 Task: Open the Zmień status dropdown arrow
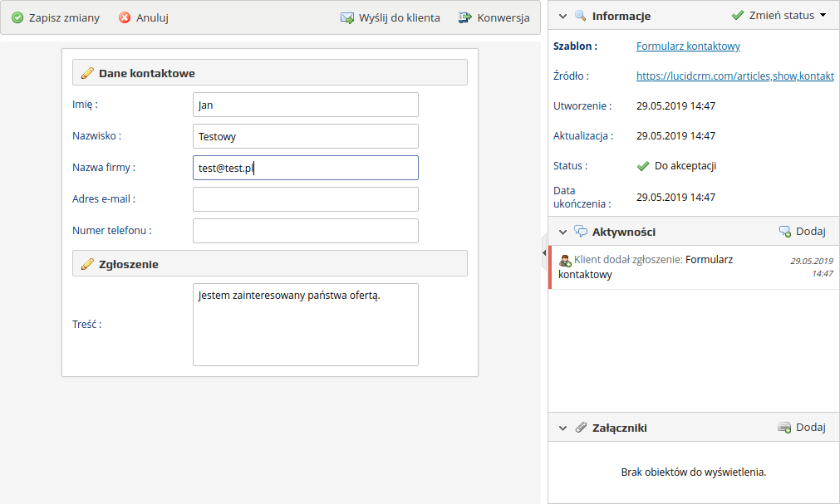(x=823, y=16)
